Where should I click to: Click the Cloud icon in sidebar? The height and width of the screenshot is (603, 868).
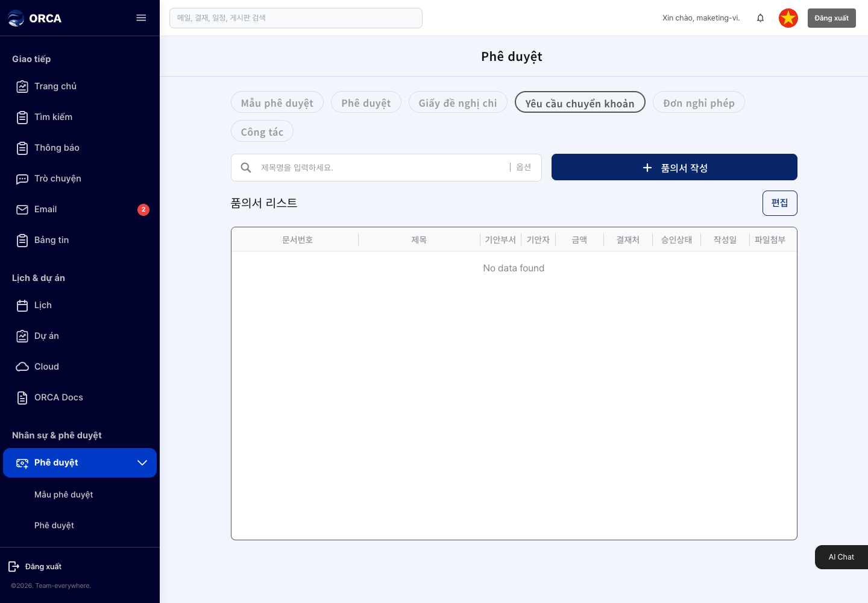(x=22, y=367)
